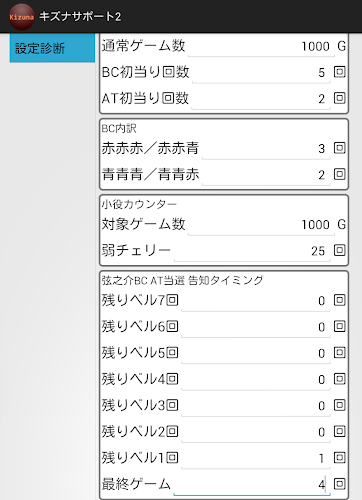Edit the 対象ゲーム数 field in 小役カウンター

pos(261,225)
